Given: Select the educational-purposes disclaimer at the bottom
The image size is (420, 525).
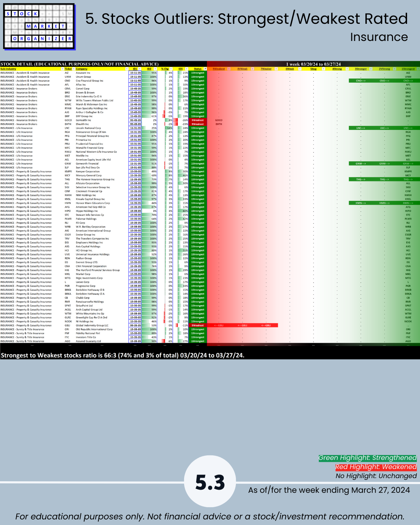Looking at the screenshot, I should (x=210, y=517).
